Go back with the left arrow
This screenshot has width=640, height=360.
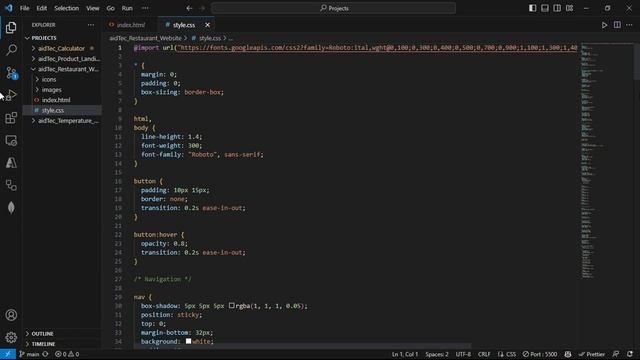click(x=189, y=8)
